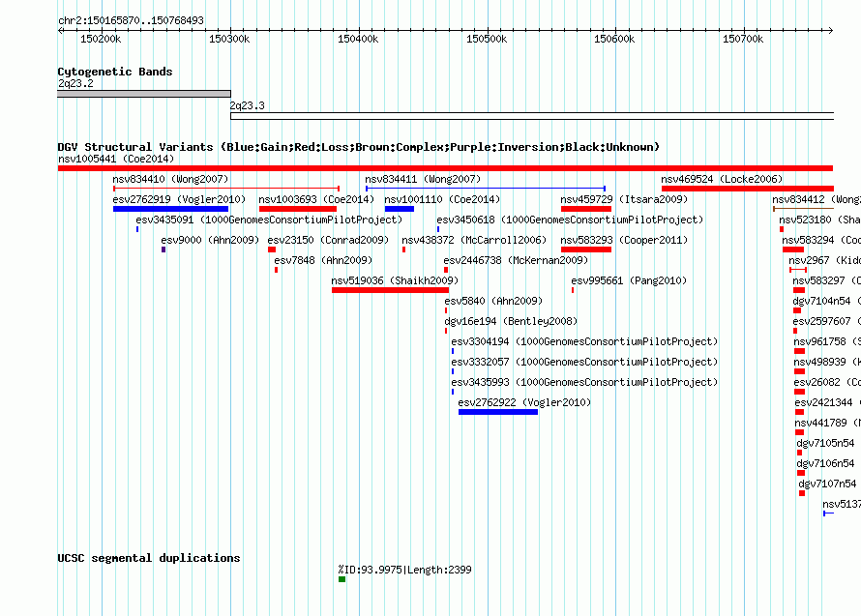Click the esv3435993 variant label
The image size is (861, 616).
pyautogui.click(x=584, y=382)
